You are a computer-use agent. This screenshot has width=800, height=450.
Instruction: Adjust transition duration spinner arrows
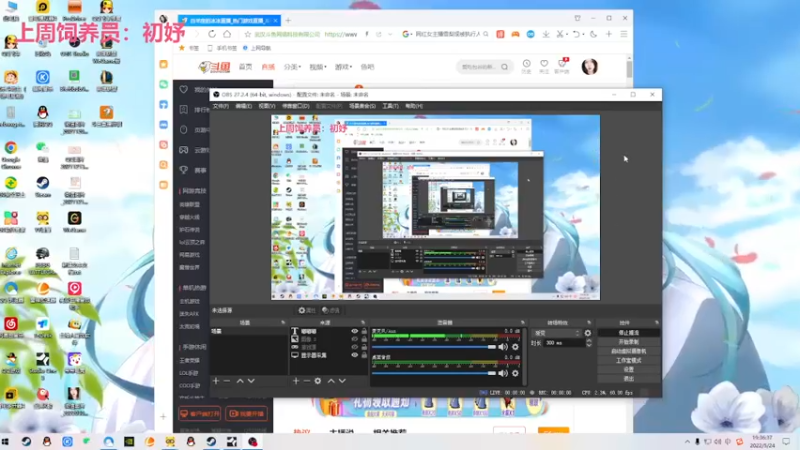589,343
